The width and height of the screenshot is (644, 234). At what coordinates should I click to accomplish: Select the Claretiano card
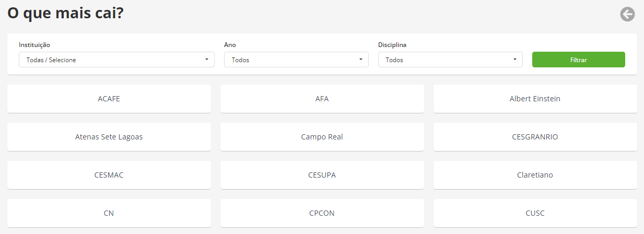[x=535, y=175]
